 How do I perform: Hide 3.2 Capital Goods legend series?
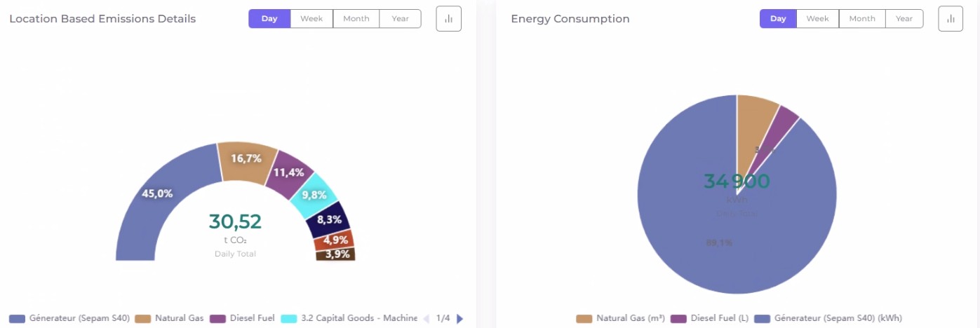coord(349,319)
